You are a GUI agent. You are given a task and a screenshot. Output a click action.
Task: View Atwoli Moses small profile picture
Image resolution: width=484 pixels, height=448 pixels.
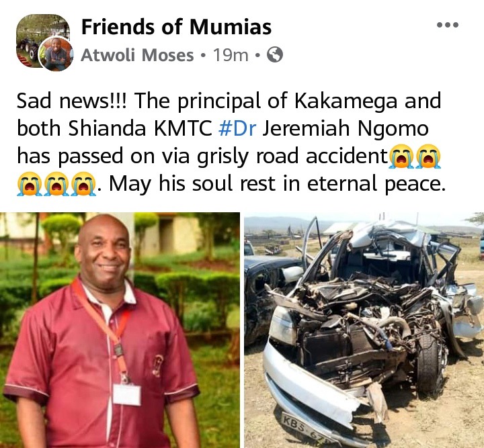pyautogui.click(x=56, y=54)
